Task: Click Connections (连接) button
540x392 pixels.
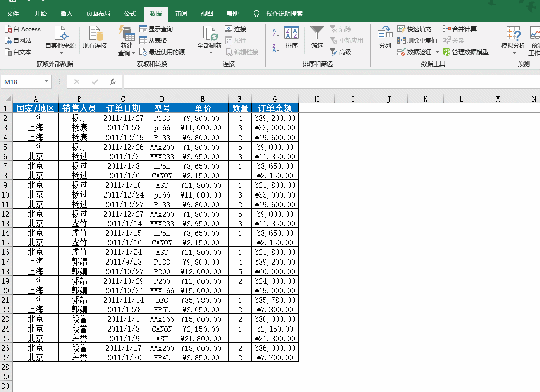Action: [236, 29]
